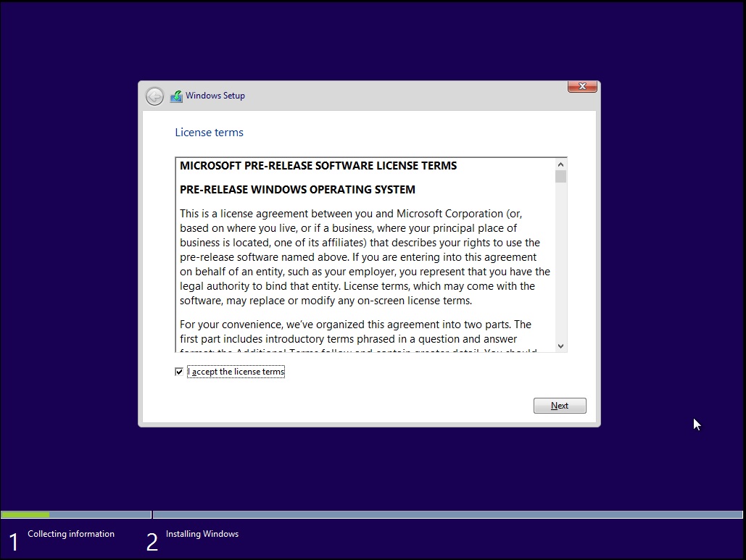Click the "License terms" page heading
746x560 pixels.
pos(209,133)
